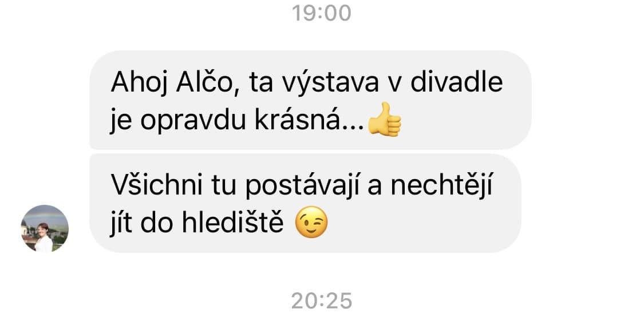The height and width of the screenshot is (329, 644).
Task: Click the thumbs up emoji
Action: [x=384, y=120]
